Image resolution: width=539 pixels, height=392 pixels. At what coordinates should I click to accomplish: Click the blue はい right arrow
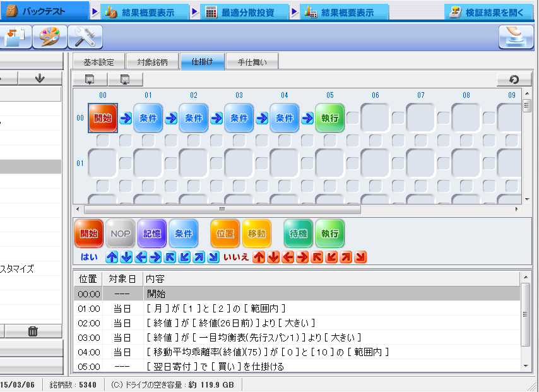[x=155, y=257]
